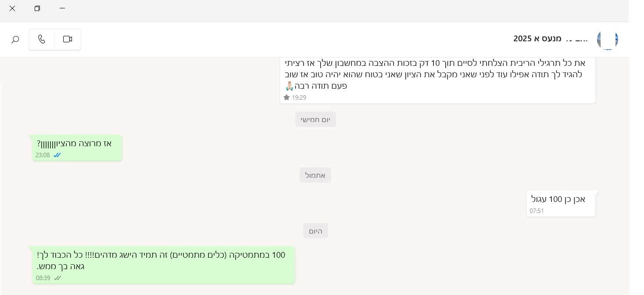The width and height of the screenshot is (644, 295).
Task: Open contact info via chat title 2025
Action: point(550,39)
